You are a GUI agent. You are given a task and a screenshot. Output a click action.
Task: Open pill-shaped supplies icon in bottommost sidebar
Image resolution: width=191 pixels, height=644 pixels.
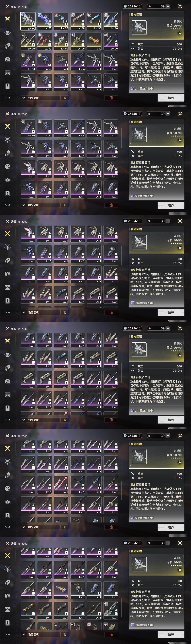7,582
